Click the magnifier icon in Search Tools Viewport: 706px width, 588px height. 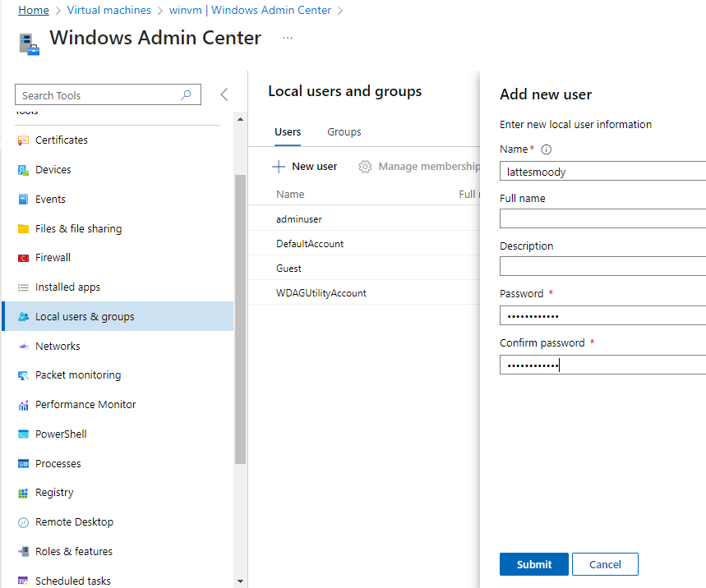click(186, 95)
